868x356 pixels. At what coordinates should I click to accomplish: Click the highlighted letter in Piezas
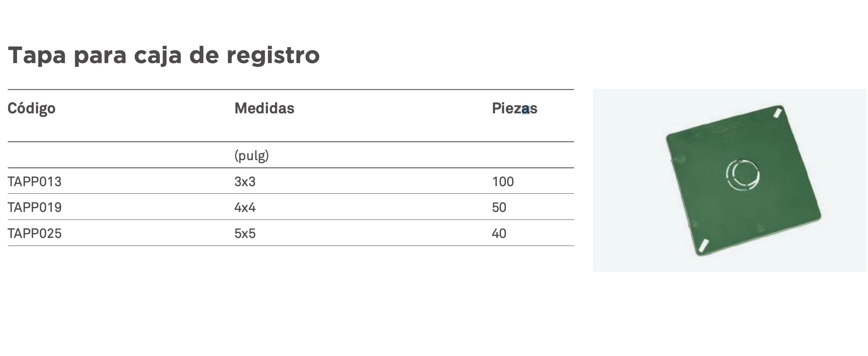click(526, 109)
